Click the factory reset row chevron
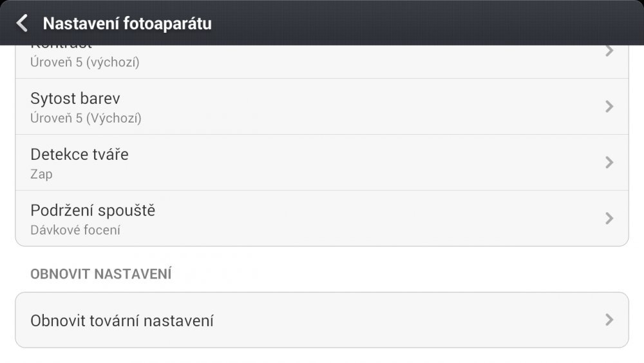 point(609,320)
